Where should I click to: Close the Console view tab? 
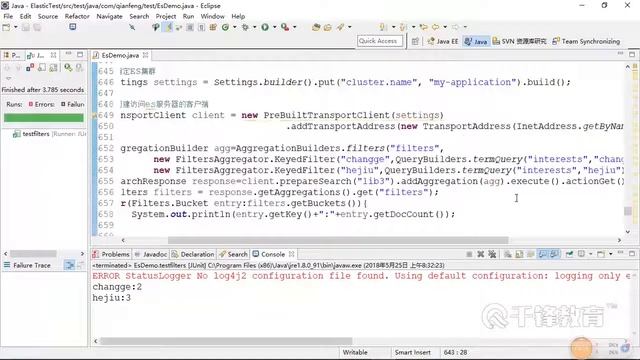click(291, 254)
